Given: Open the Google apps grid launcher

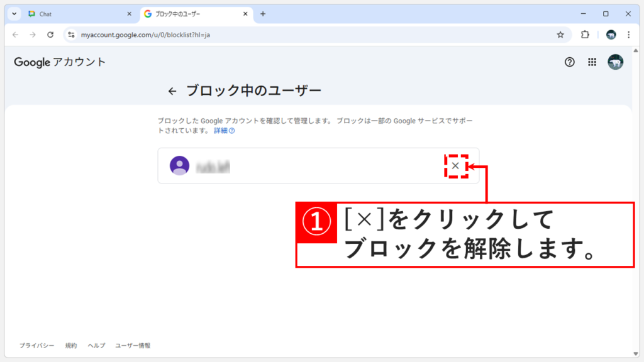Looking at the screenshot, I should point(592,62).
